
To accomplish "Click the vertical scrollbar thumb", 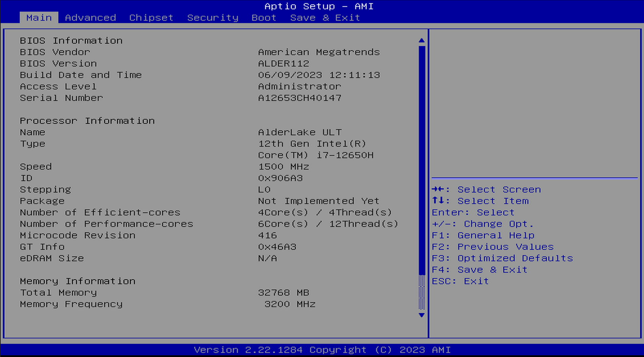I will [422, 160].
